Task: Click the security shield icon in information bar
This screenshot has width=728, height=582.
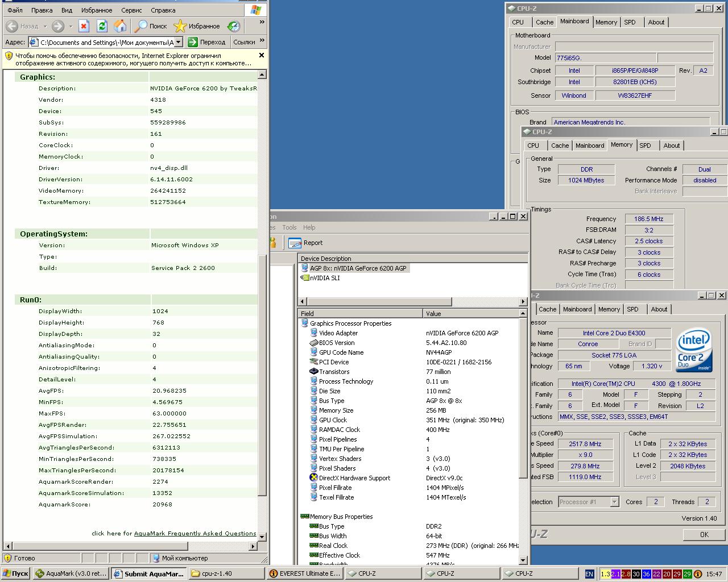Action: [9, 56]
